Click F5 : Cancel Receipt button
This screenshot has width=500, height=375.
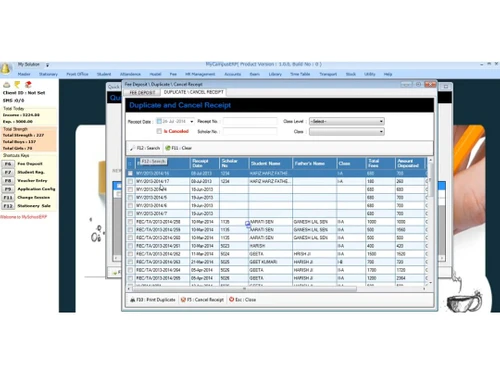[x=202, y=300]
